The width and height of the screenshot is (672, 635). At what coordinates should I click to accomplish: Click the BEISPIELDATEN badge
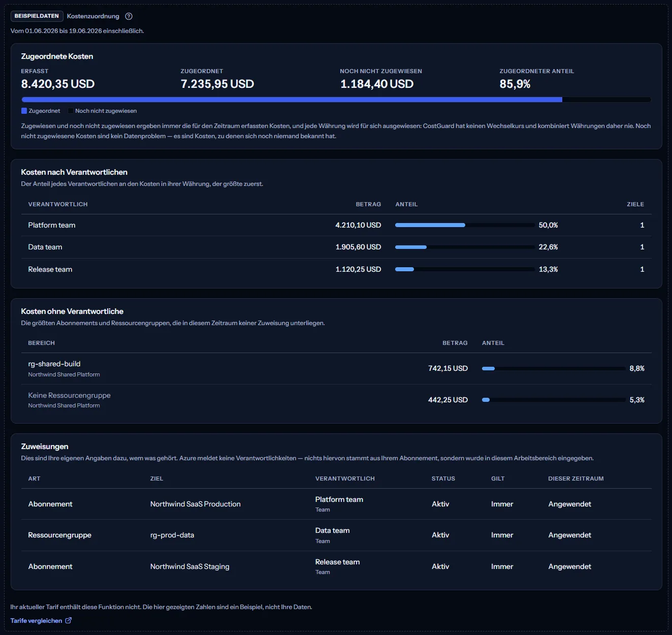(37, 16)
